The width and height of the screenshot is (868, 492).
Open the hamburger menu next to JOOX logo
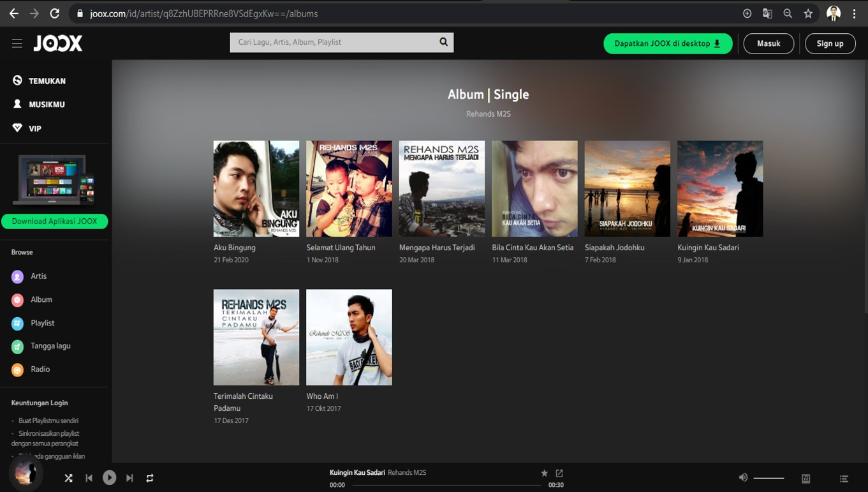tap(17, 43)
